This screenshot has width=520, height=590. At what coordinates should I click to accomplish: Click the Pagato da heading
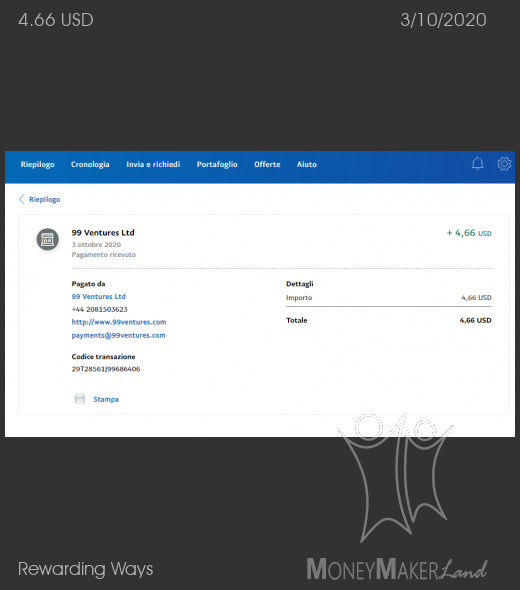point(88,284)
